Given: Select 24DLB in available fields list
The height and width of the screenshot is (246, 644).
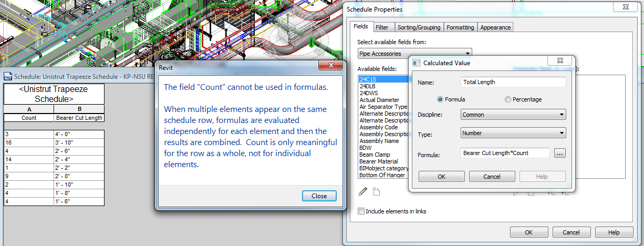Looking at the screenshot, I should (383, 86).
